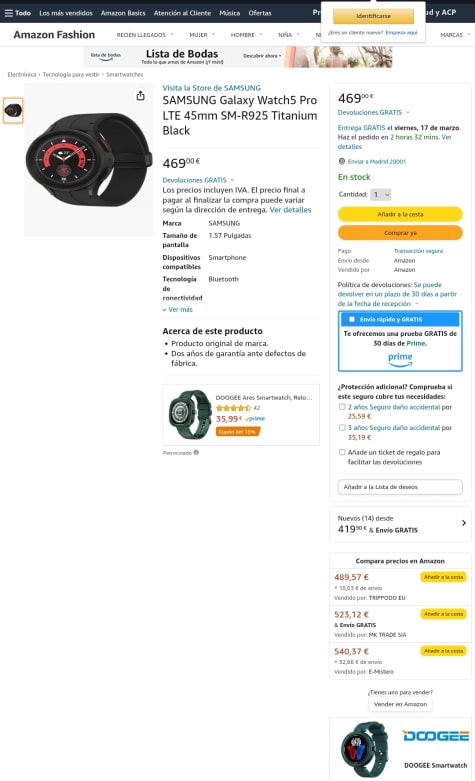Open the HOMBRE fashion menu
Screen dimensions: 475x781
[246, 35]
